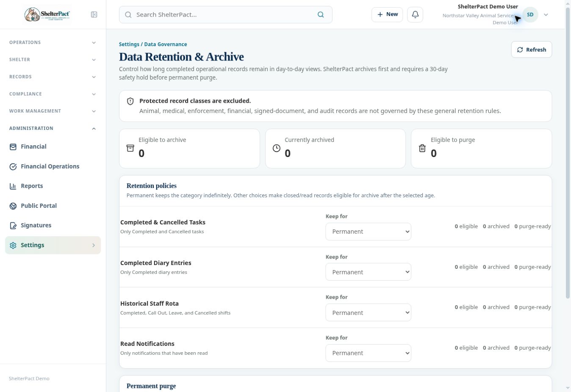
Task: Refresh the data retention page
Action: 531,50
